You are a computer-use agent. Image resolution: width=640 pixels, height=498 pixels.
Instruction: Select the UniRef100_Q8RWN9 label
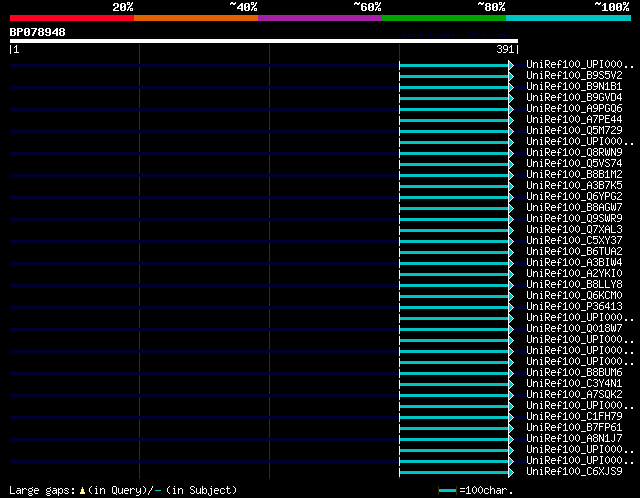click(x=574, y=153)
